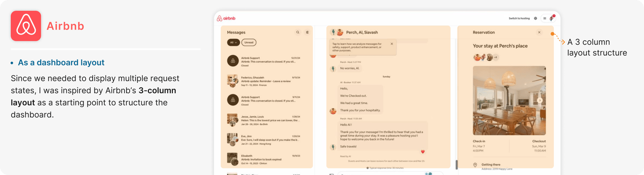Viewport: 644px width, 175px height.
Task: Click the heart reaction on message
Action: pyautogui.click(x=423, y=152)
